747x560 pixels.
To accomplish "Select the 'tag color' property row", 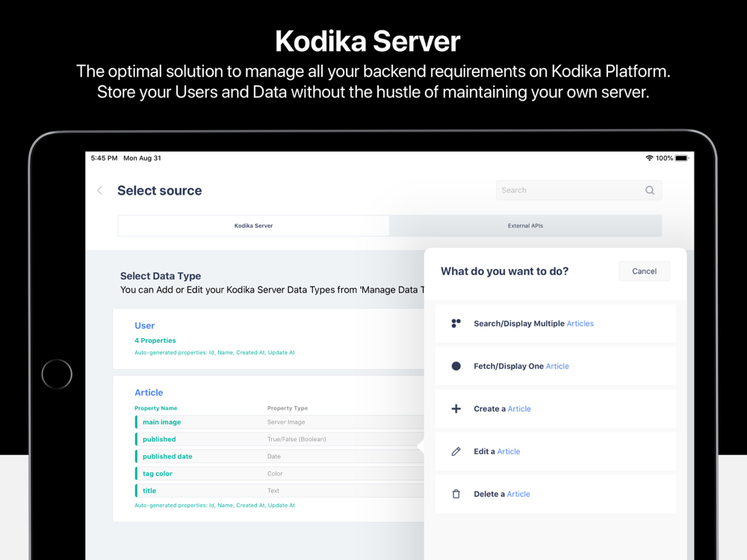I will (x=279, y=473).
